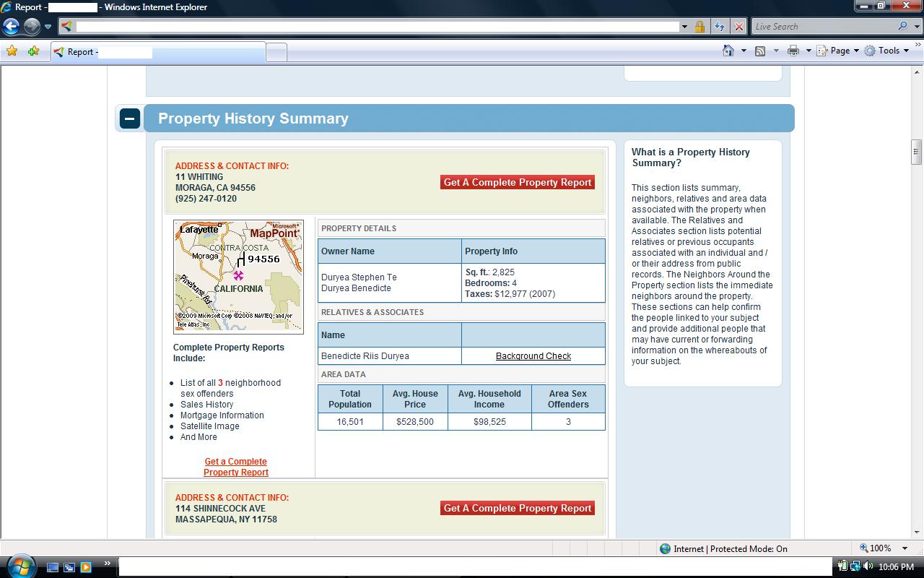This screenshot has width=924, height=578.
Task: Click inside the Live Search box
Action: click(x=823, y=27)
